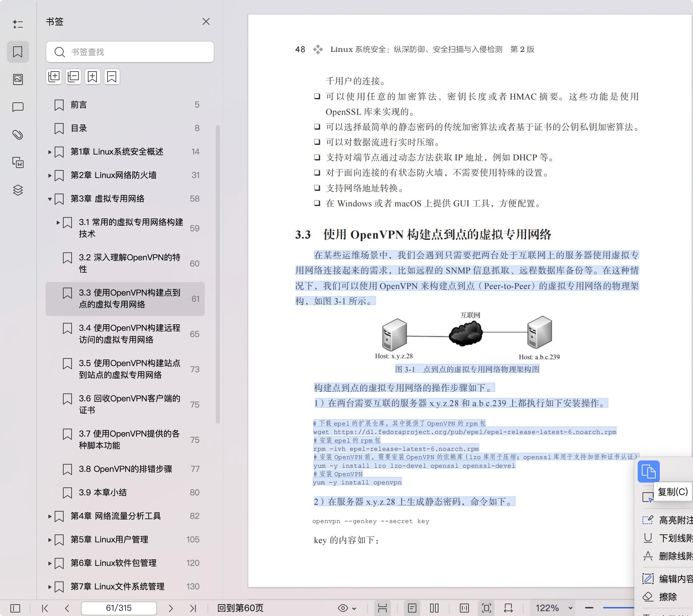This screenshot has height=616, width=693.
Task: Open the annotations panel in sidebar
Action: pos(18,107)
